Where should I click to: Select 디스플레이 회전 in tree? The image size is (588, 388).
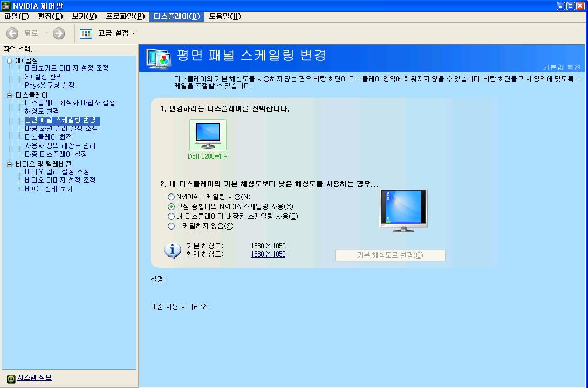pyautogui.click(x=48, y=137)
